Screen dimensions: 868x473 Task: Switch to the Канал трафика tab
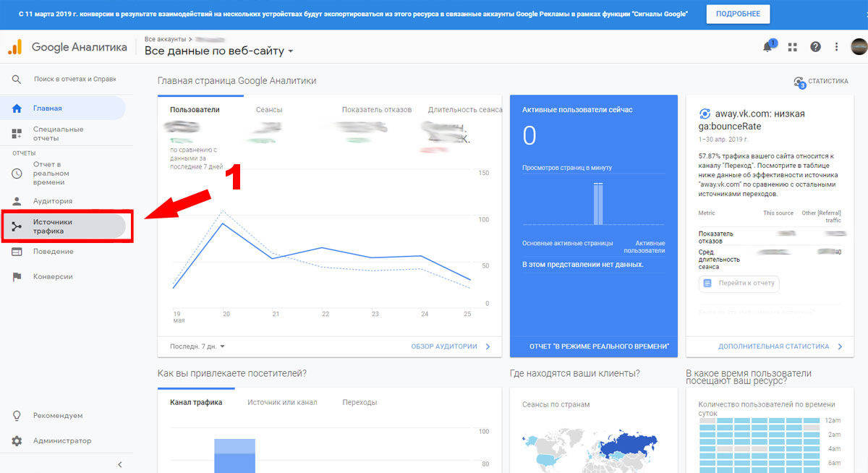click(x=196, y=403)
